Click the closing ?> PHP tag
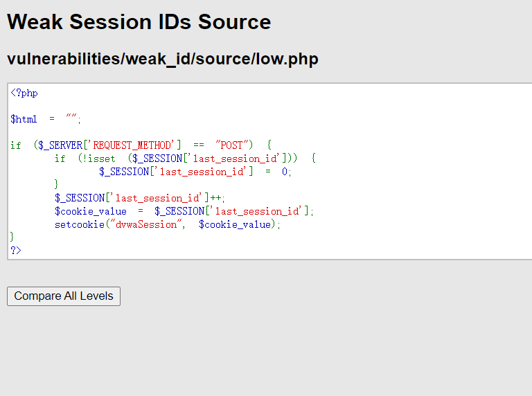The image size is (532, 396). [x=16, y=250]
